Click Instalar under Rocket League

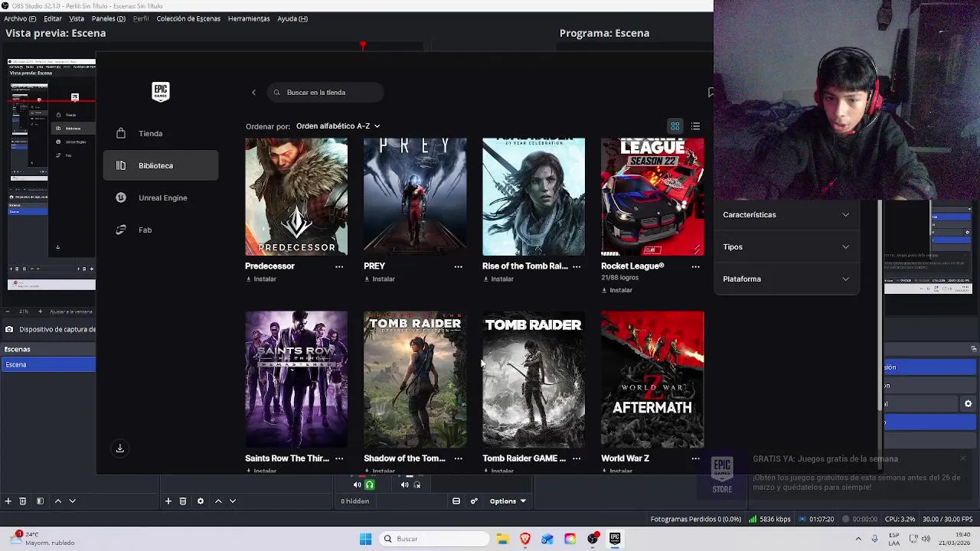pos(617,291)
